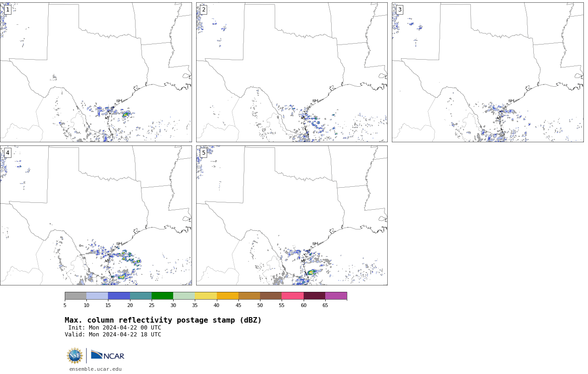Select the gray 5-10 dBZ color swatch
This screenshot has height=374, width=588.
point(75,296)
